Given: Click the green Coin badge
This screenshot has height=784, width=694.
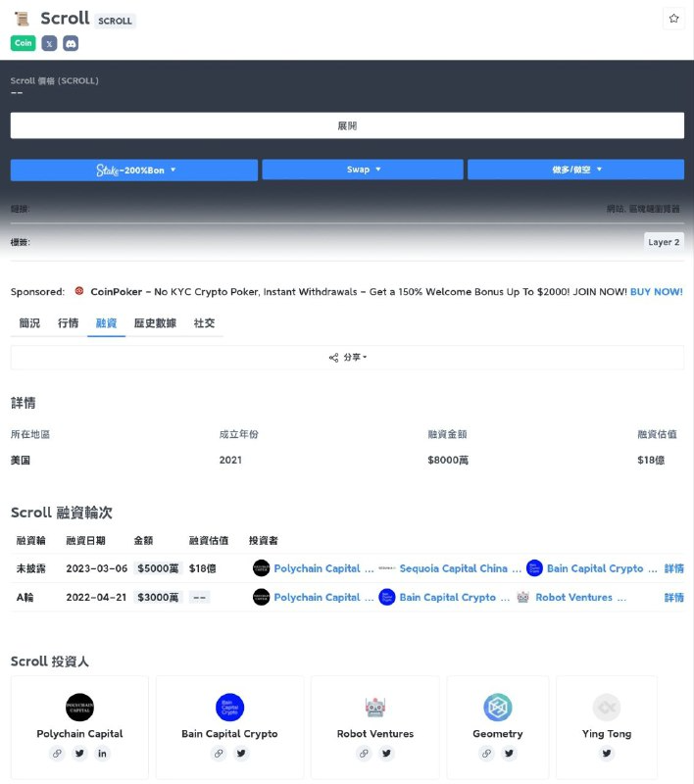Looking at the screenshot, I should [x=23, y=43].
